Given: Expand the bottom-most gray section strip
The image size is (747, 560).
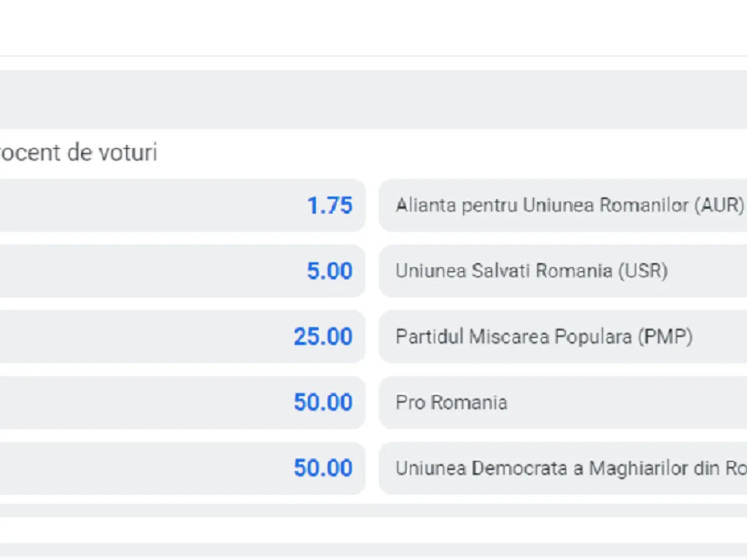Looking at the screenshot, I should (374, 550).
